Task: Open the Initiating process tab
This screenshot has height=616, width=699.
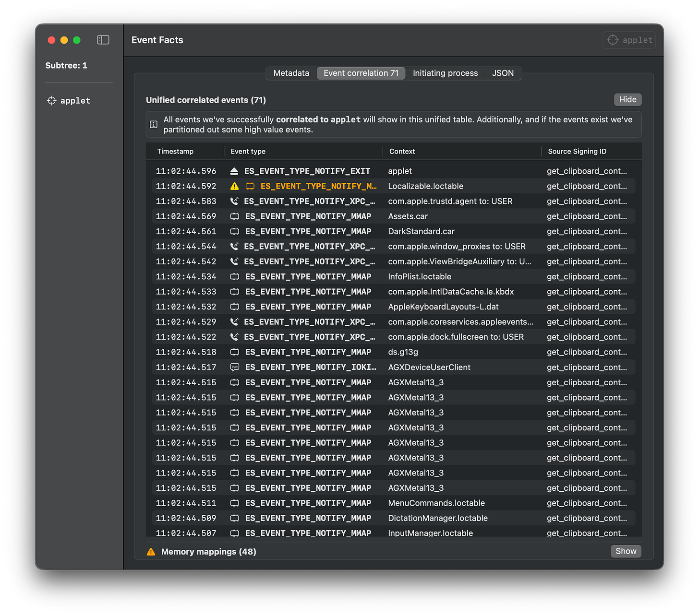Action: [x=445, y=73]
